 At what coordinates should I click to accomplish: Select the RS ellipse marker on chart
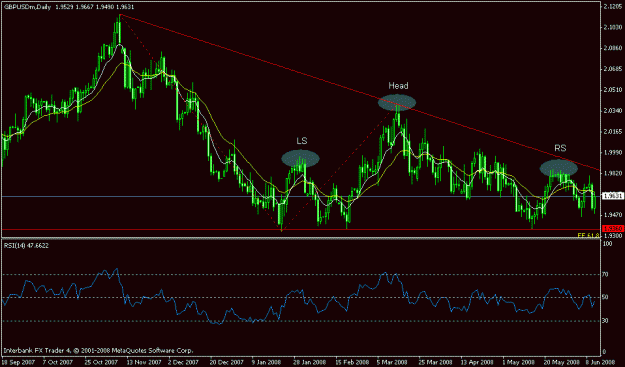559,168
